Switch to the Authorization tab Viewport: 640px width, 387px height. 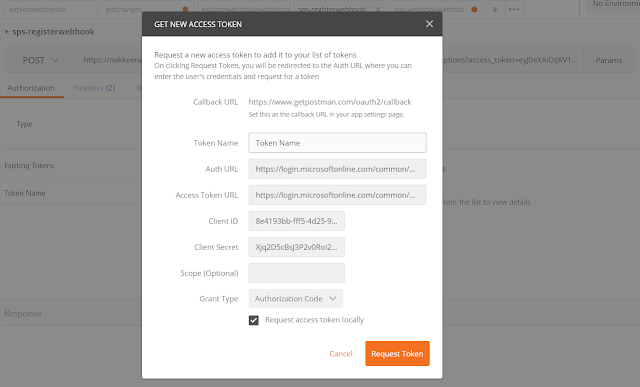pyautogui.click(x=31, y=88)
